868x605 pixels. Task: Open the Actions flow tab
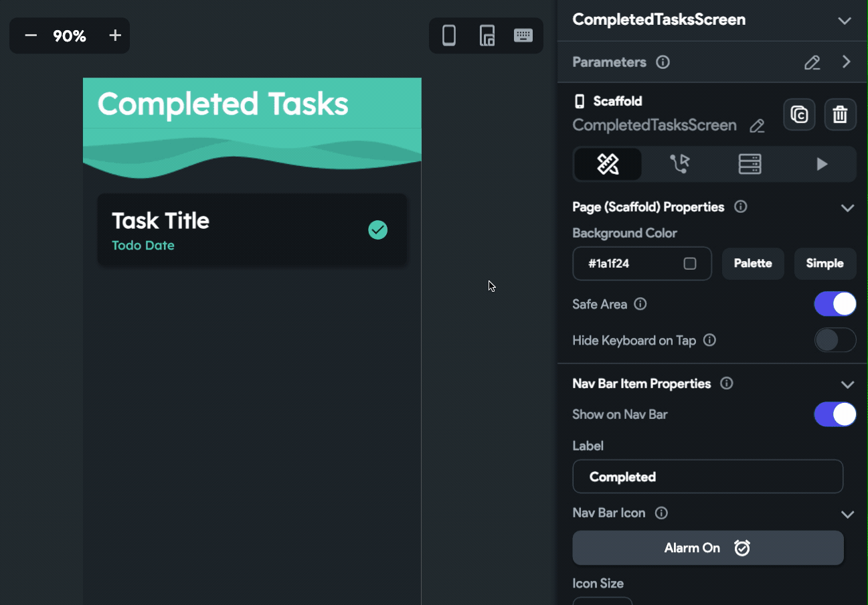point(679,164)
